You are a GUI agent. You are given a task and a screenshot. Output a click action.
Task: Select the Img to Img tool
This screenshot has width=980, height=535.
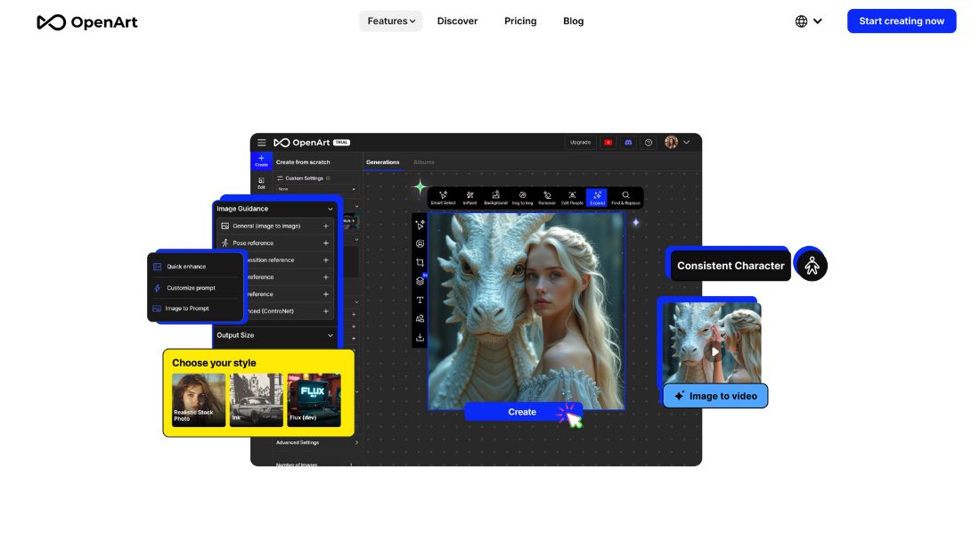coord(522,198)
